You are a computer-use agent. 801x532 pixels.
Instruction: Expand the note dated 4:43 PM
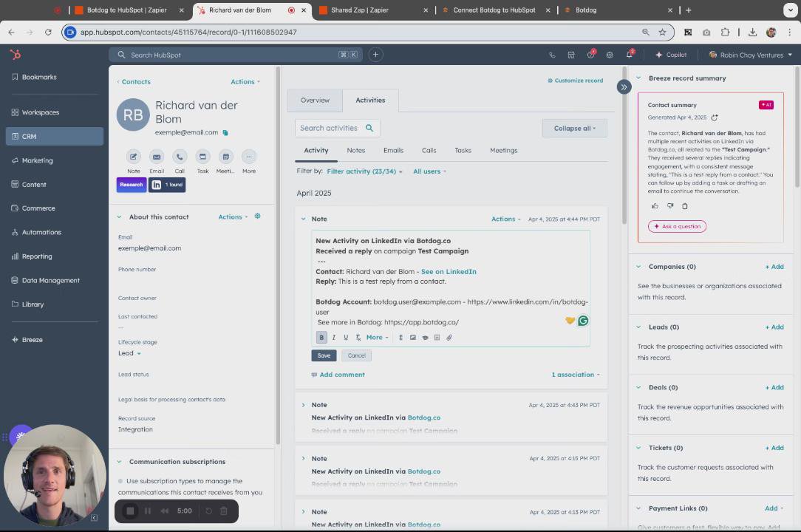pyautogui.click(x=303, y=405)
